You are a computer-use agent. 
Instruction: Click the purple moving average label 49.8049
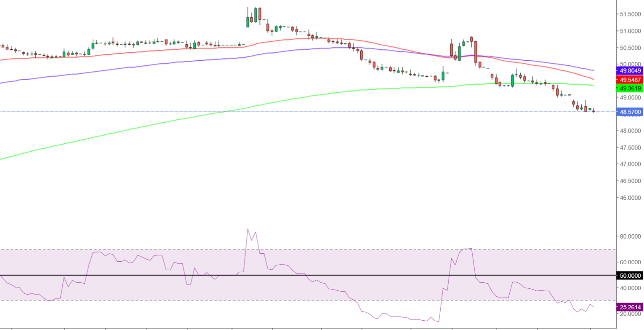click(x=629, y=71)
